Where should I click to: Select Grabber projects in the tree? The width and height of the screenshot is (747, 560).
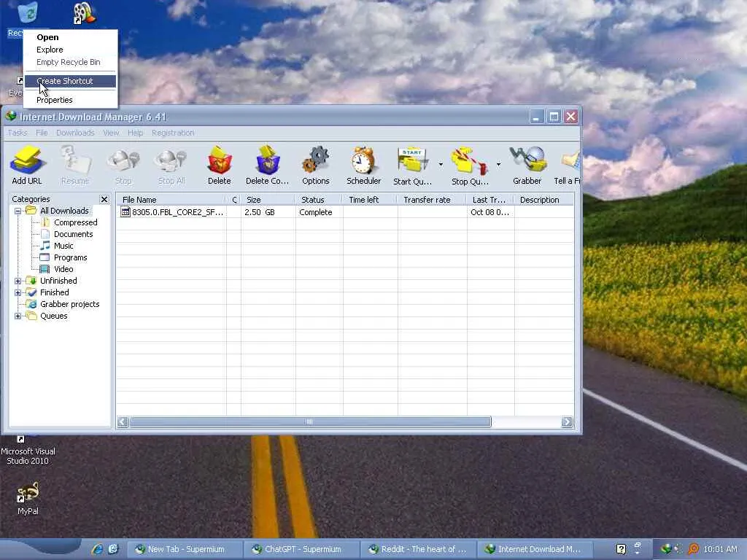coord(69,304)
